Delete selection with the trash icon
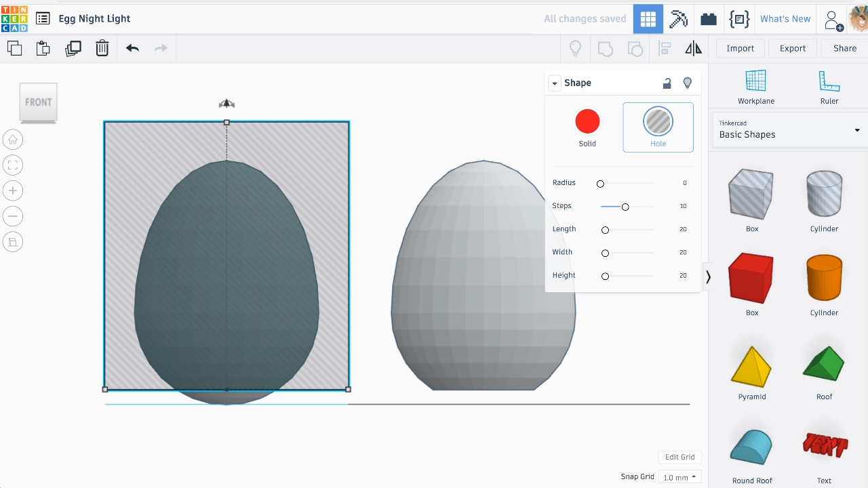868x488 pixels. coord(102,48)
